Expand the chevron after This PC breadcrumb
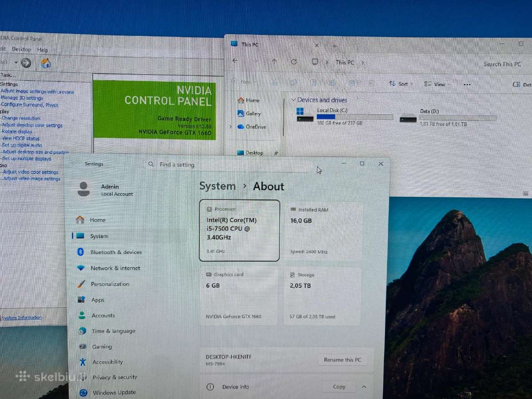Screen dimensions: 532x399 tap(363, 63)
